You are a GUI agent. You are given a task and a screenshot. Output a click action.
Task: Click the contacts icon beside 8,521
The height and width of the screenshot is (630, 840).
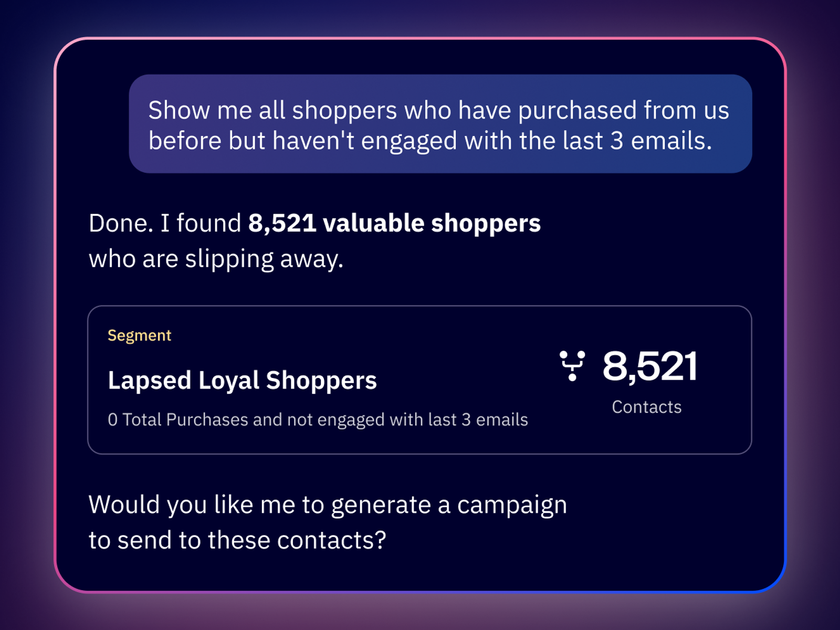[x=572, y=365]
